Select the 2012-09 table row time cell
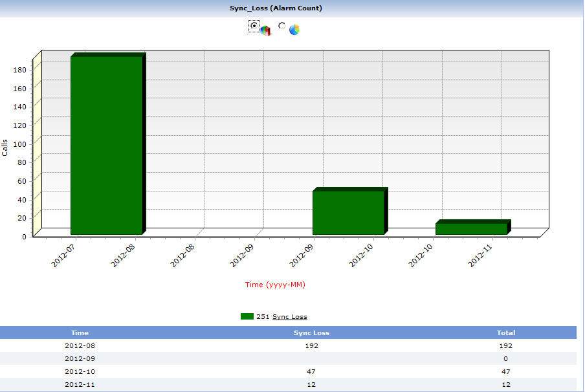Screen dimensions: 585x392 (x=80, y=359)
